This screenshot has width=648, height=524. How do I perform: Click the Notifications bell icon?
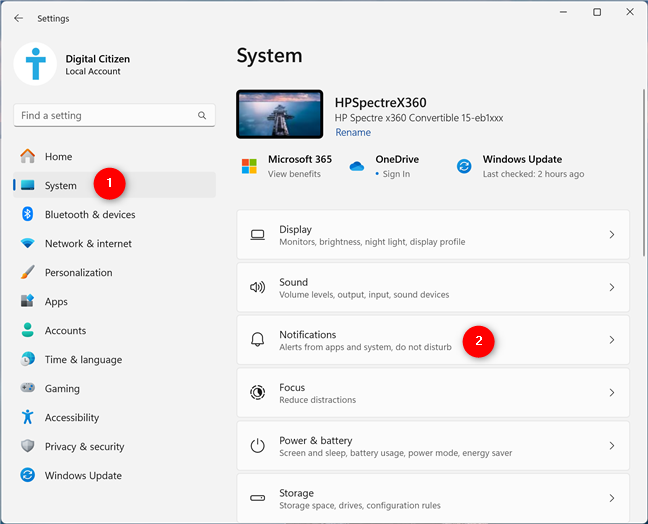coord(257,340)
